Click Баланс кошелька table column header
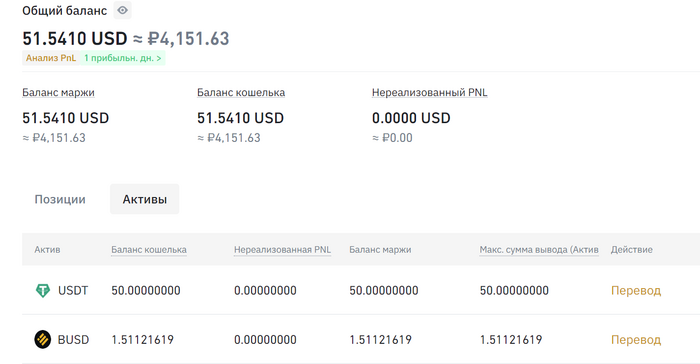Viewport: 700px width, 364px height. coord(149,250)
